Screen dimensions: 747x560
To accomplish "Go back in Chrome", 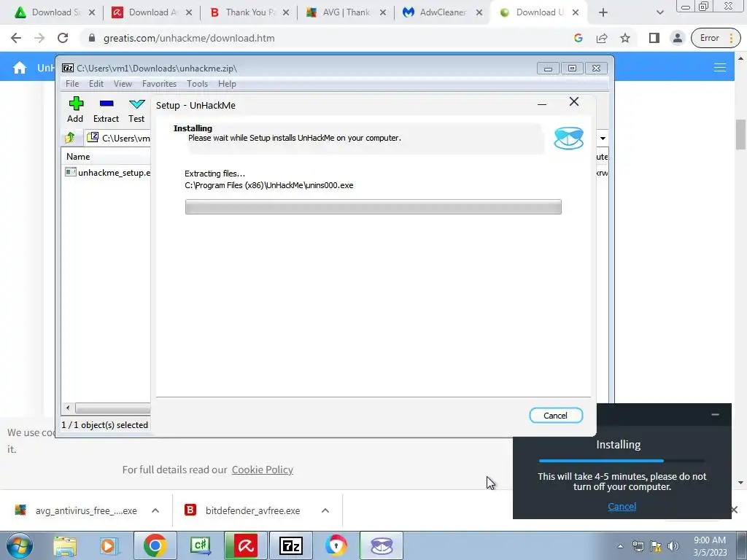I will click(x=16, y=38).
